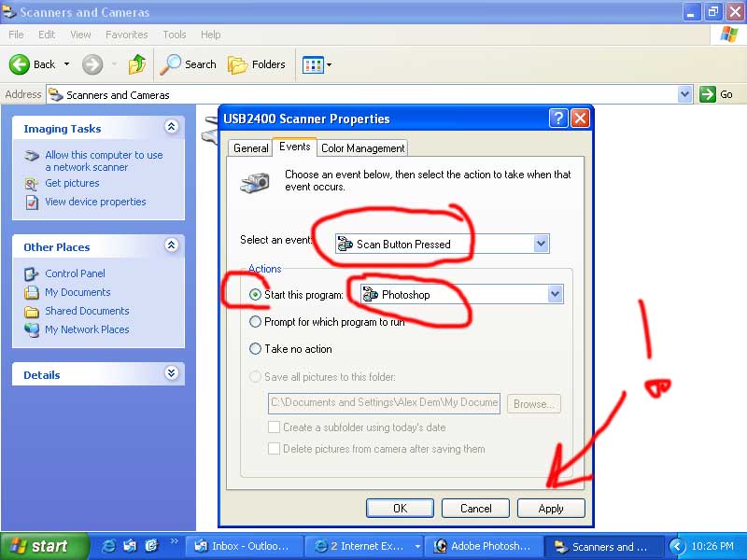Open the File menu

(16, 35)
